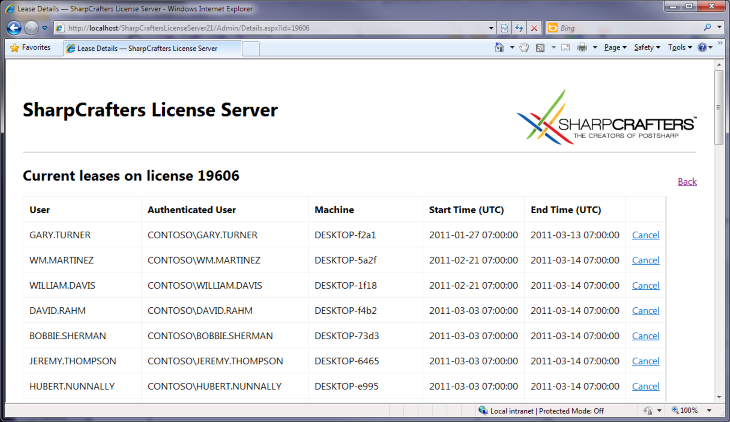Click the Print icon in command bar
The image size is (730, 422).
(x=582, y=48)
